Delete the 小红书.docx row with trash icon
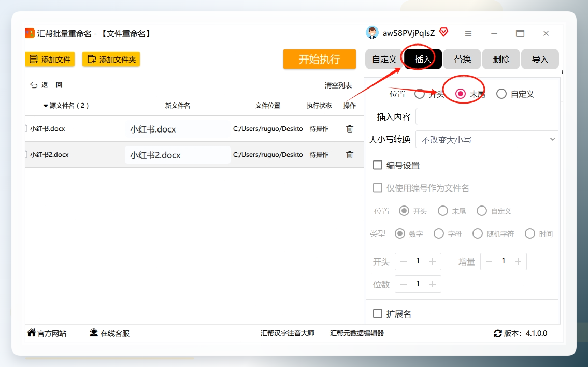This screenshot has width=588, height=367. (x=350, y=128)
